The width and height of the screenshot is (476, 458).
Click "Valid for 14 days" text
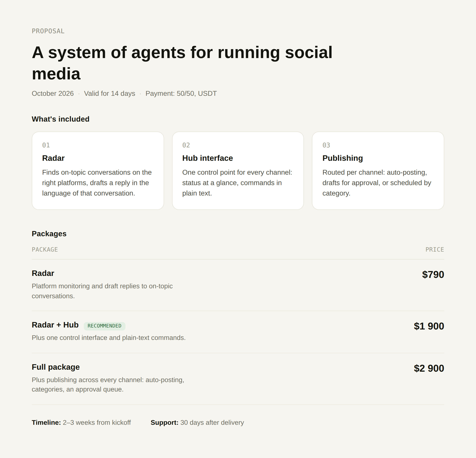coord(110,94)
